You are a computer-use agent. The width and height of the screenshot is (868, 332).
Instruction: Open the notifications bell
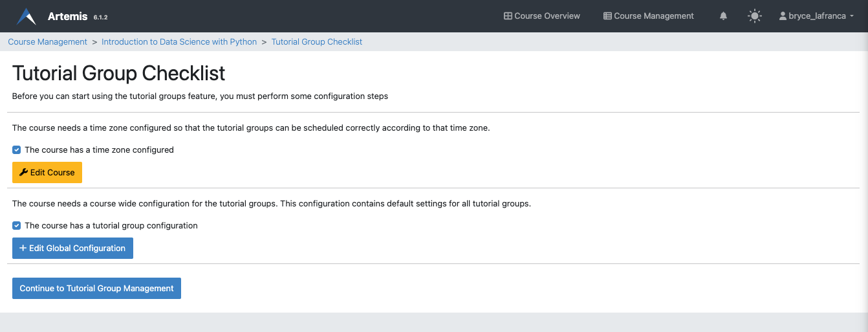tap(724, 16)
